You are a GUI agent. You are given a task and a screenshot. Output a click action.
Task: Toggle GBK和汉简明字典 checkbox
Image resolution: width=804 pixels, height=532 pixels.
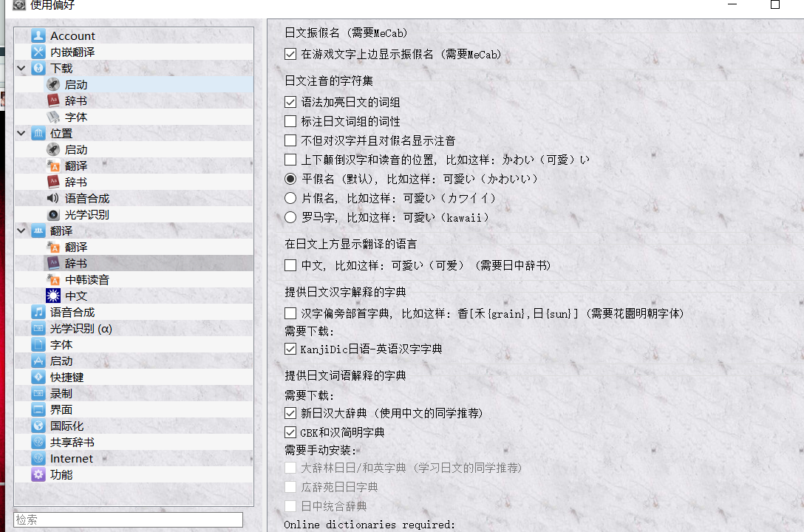pos(290,432)
